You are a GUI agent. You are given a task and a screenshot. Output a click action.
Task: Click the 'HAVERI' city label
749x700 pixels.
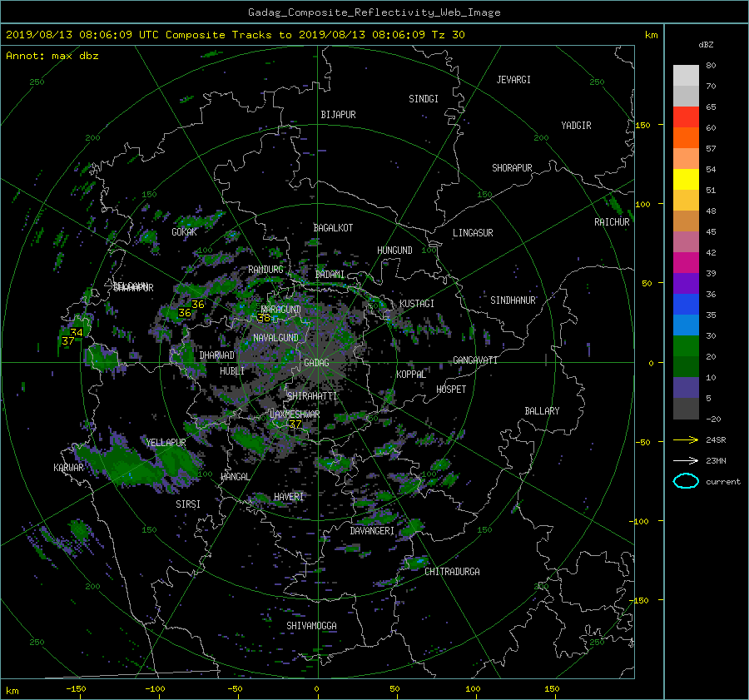pos(289,497)
